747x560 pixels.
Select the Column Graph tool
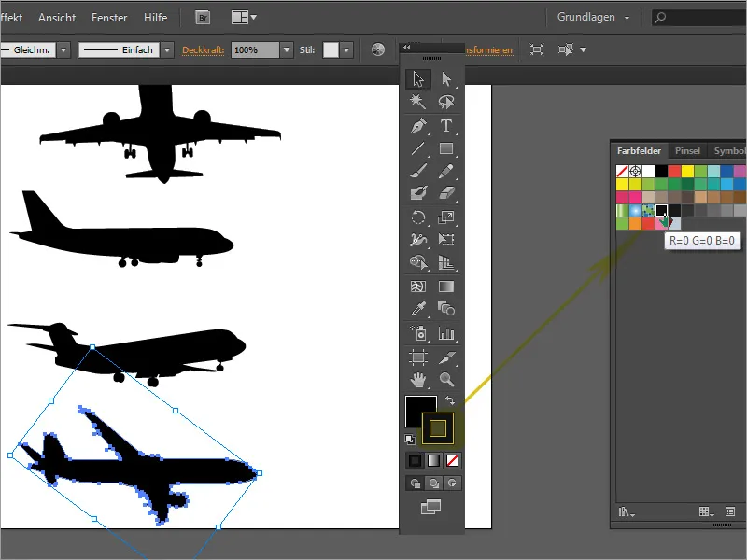446,333
